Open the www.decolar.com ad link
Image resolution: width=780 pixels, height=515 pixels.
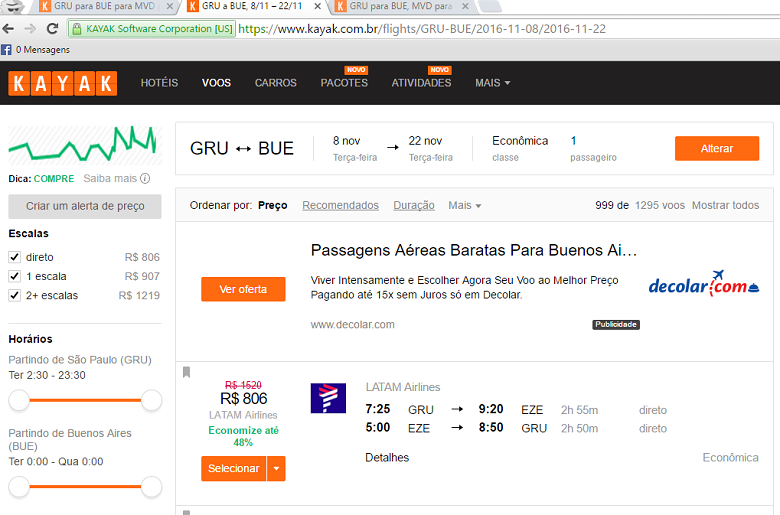[353, 324]
